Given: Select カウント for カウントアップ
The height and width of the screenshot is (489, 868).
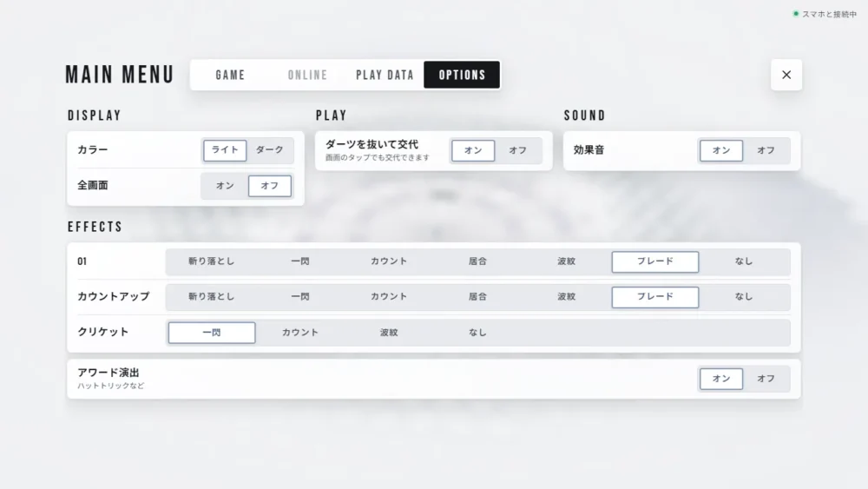Looking at the screenshot, I should [389, 297].
